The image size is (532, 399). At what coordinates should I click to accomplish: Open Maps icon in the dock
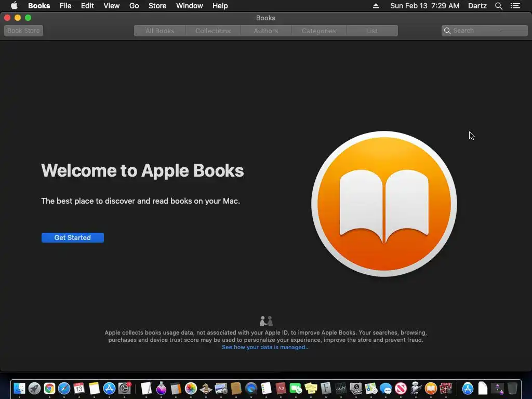point(371,389)
